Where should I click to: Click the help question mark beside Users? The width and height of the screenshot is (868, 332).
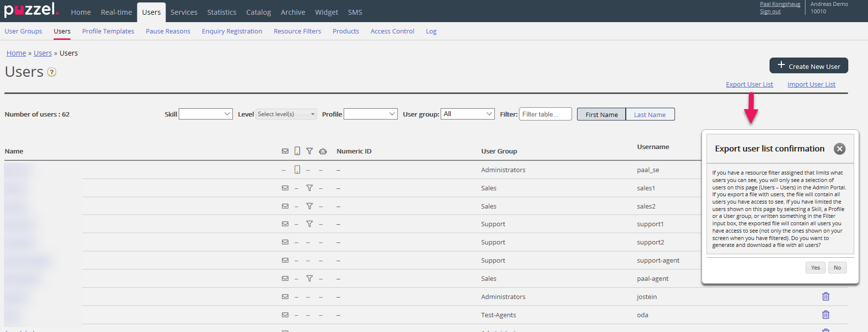[x=52, y=72]
